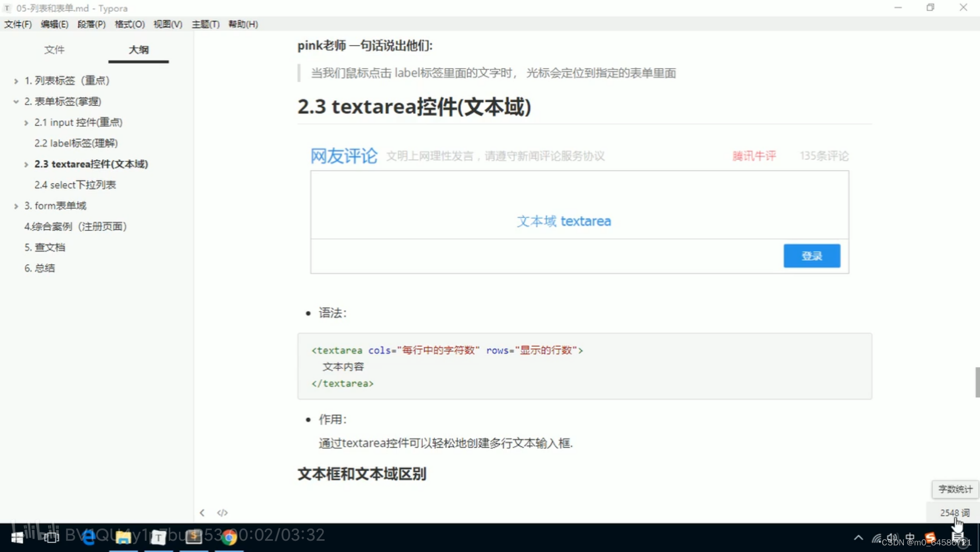Switch sidebar to 大纲 tab
The width and height of the screenshot is (980, 552).
pyautogui.click(x=139, y=50)
